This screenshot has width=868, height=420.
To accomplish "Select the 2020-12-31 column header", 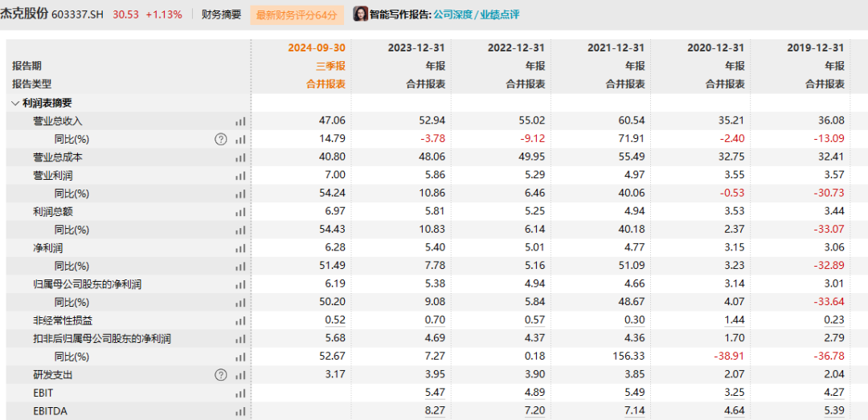I will pos(716,48).
